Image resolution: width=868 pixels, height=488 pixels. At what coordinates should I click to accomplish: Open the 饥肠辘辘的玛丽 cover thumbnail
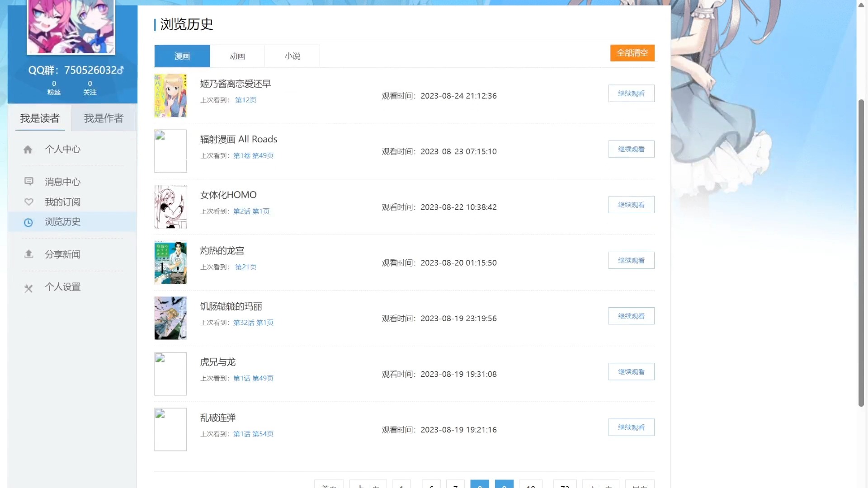170,318
